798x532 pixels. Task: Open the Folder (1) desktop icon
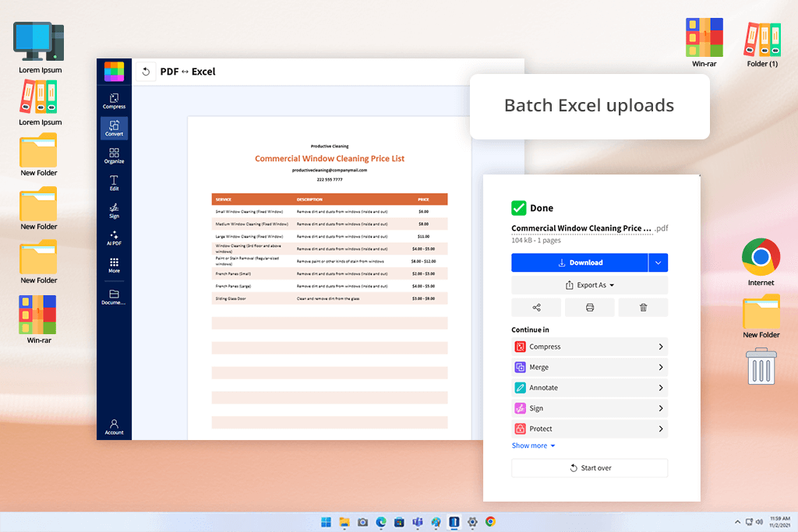(762, 44)
